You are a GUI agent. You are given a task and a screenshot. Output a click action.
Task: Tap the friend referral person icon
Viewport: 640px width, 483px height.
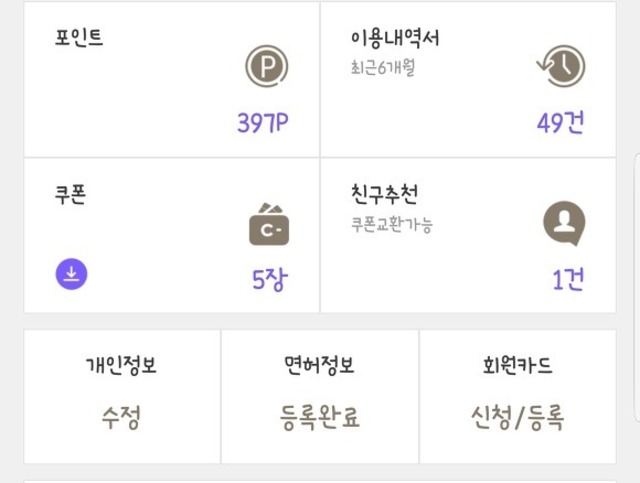pyautogui.click(x=563, y=224)
